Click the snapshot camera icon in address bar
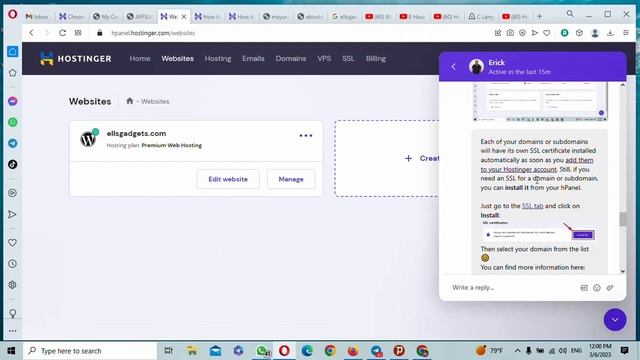This screenshot has height=360, width=640. point(510,33)
